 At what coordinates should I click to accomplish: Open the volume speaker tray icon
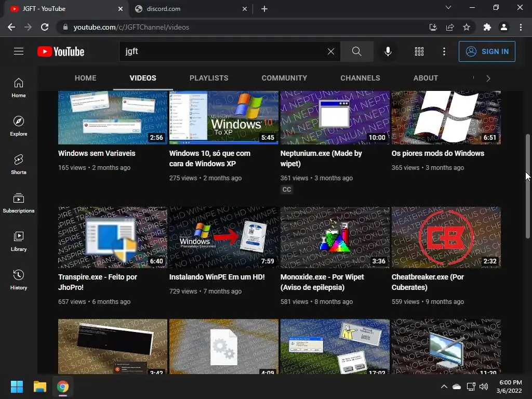point(484,387)
